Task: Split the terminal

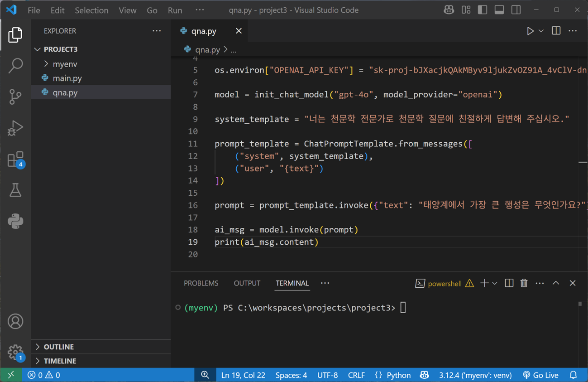Action: (x=509, y=283)
